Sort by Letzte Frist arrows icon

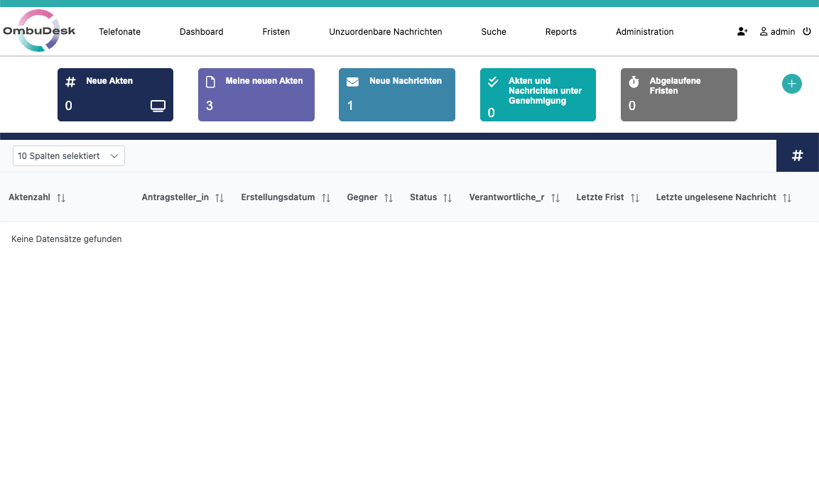point(634,198)
